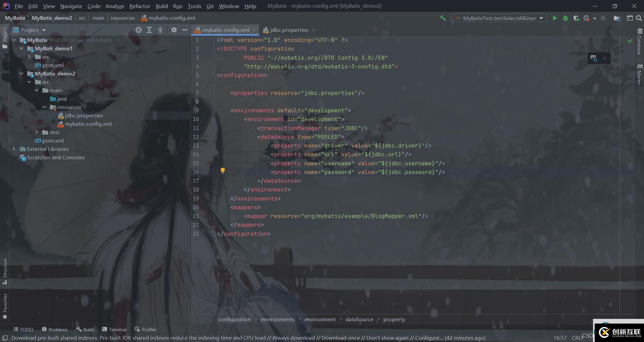The height and width of the screenshot is (342, 644).
Task: Collapse the MyBatis root project node
Action: pos(14,40)
